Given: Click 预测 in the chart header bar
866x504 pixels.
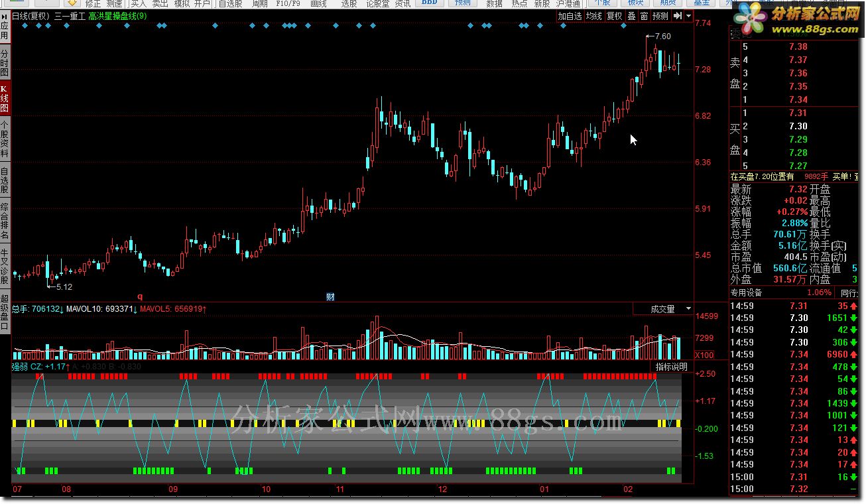Looking at the screenshot, I should (660, 16).
